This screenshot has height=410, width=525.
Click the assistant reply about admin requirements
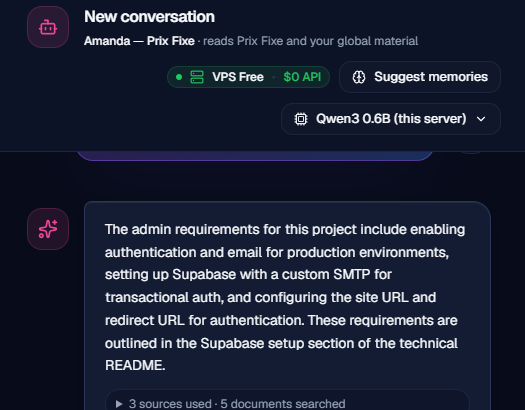point(285,297)
